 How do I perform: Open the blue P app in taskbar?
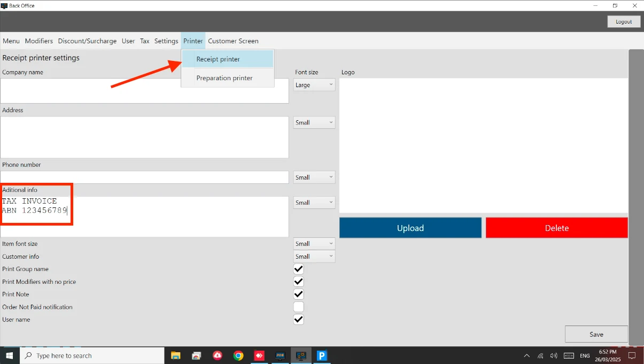pos(322,355)
